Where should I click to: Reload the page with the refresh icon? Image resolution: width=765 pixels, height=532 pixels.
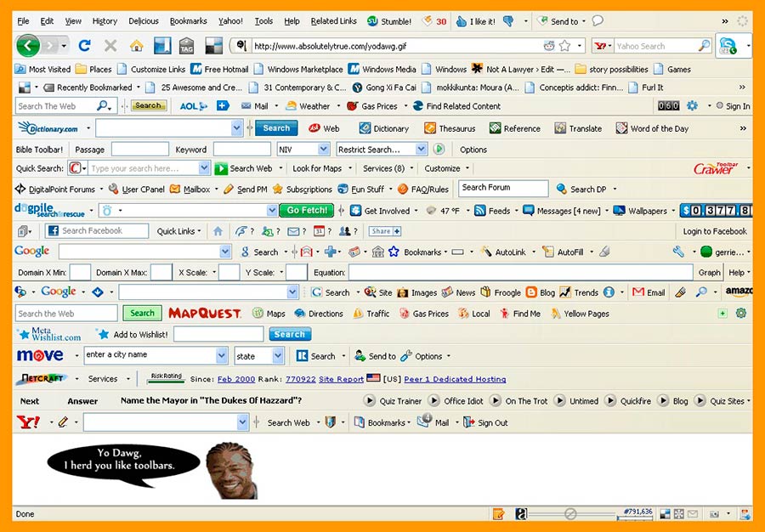[x=84, y=46]
